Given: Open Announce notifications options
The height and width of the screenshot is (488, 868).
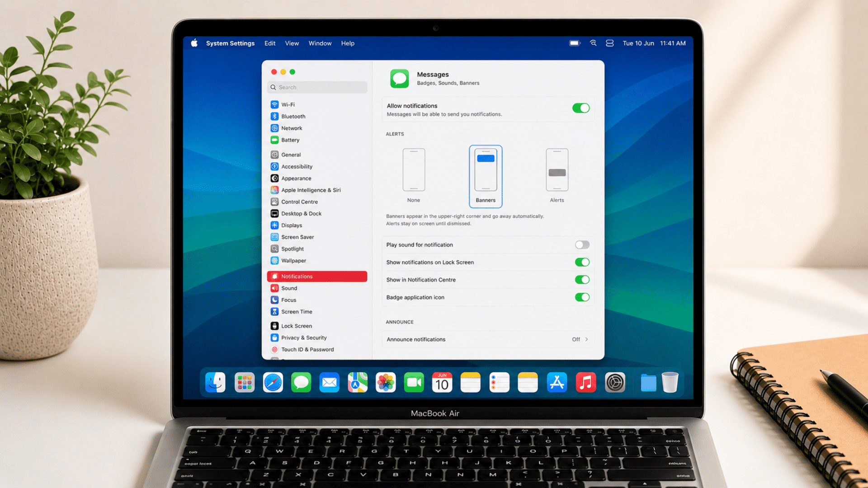Looking at the screenshot, I should 488,339.
